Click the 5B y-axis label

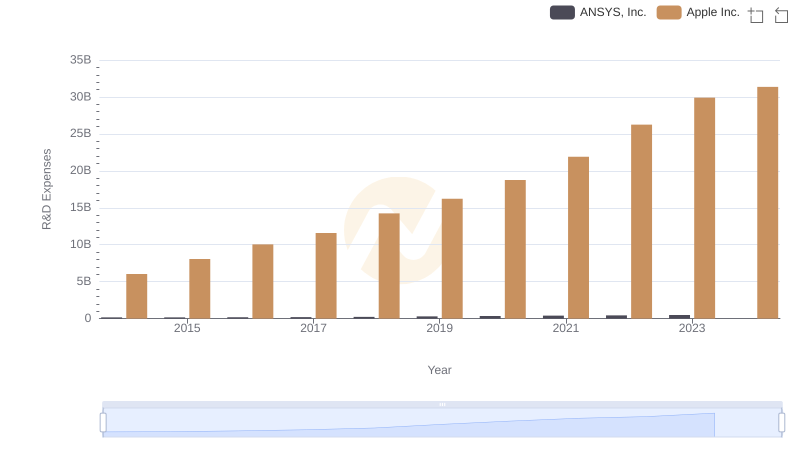click(x=84, y=281)
